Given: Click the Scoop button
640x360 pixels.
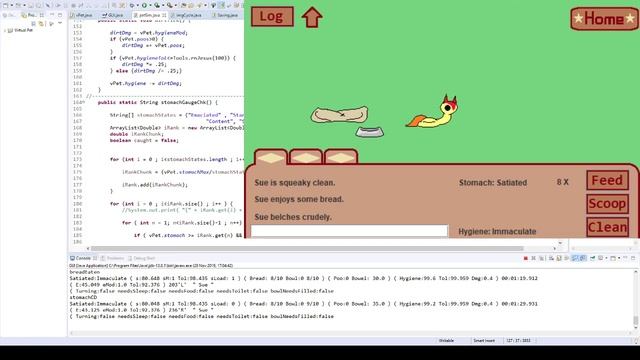Looking at the screenshot, I should coord(607,204).
